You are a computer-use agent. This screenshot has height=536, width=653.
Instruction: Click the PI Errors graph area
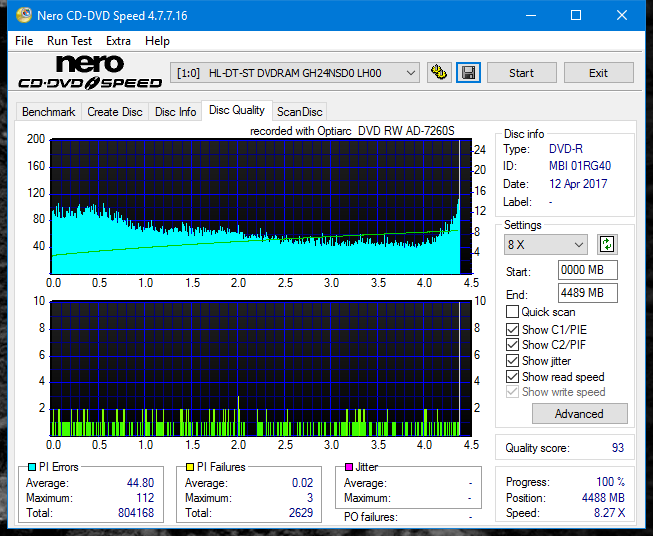[x=261, y=207]
